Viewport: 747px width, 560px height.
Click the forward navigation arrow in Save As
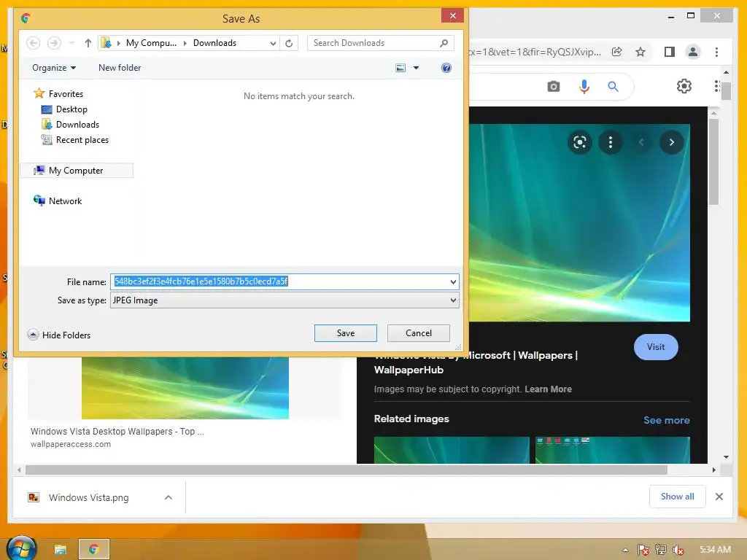[x=54, y=43]
